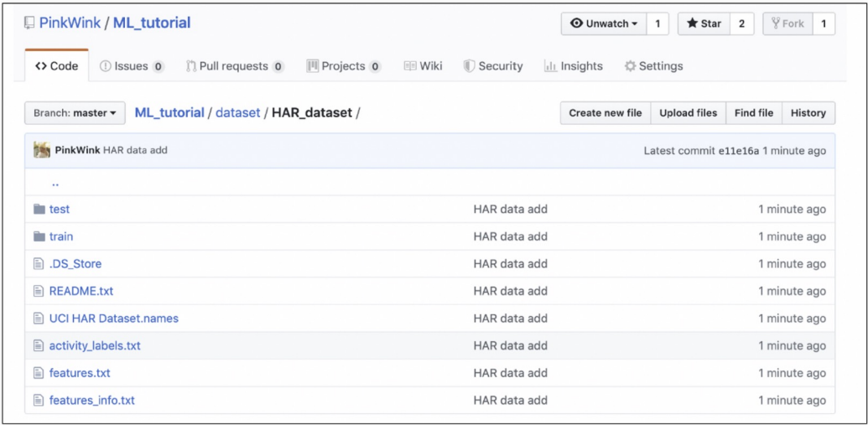Click the file icon for UCI HAR Dataset.names
Viewport: 868px width, 425px height.
click(x=39, y=319)
